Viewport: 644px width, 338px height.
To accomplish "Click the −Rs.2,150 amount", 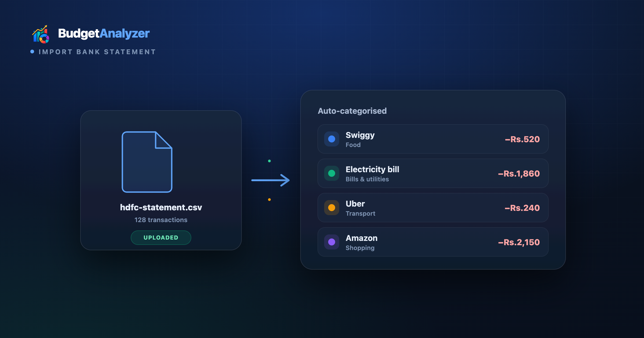I will [519, 242].
